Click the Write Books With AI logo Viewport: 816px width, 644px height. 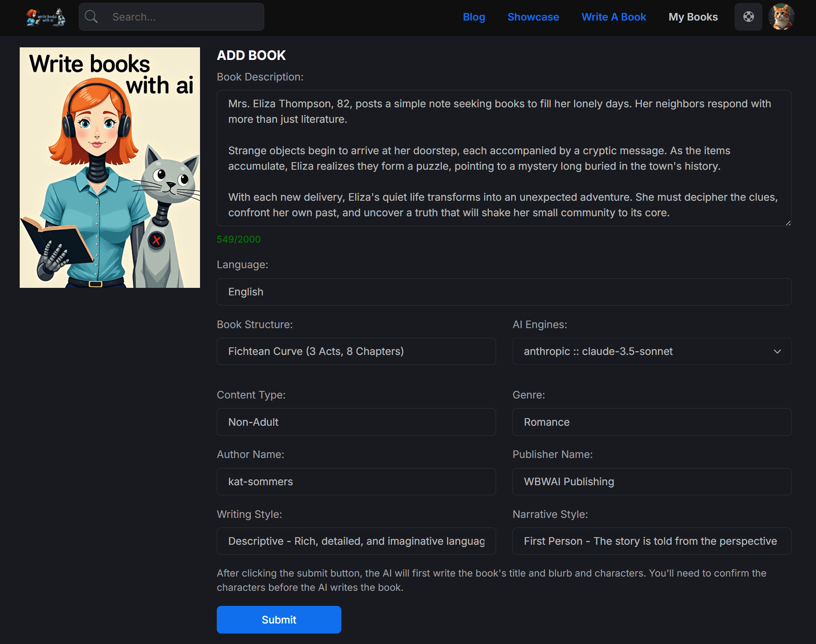coord(45,17)
